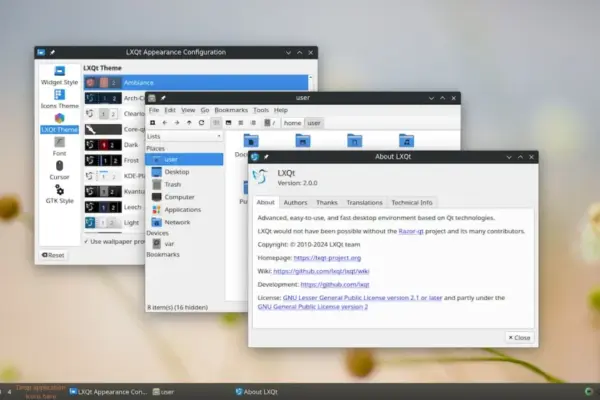Select the Ambiance theme row
Screen dimensions: 600x400
click(x=196, y=82)
